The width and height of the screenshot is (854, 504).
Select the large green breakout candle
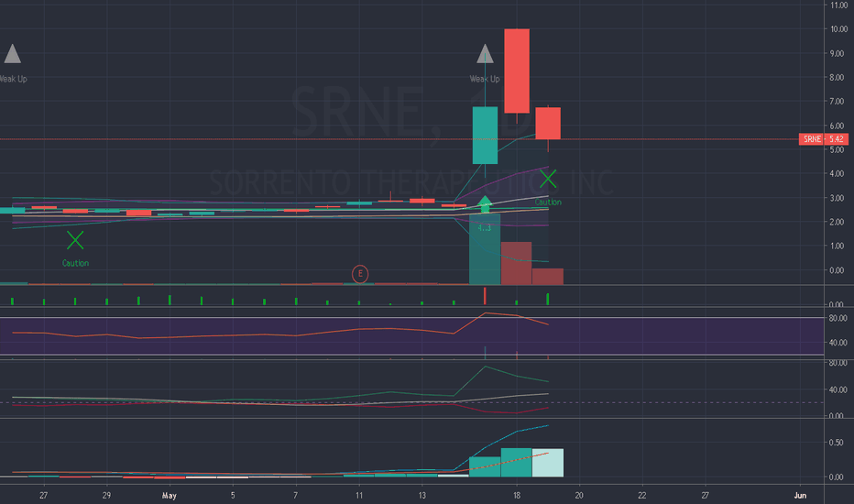click(x=485, y=135)
